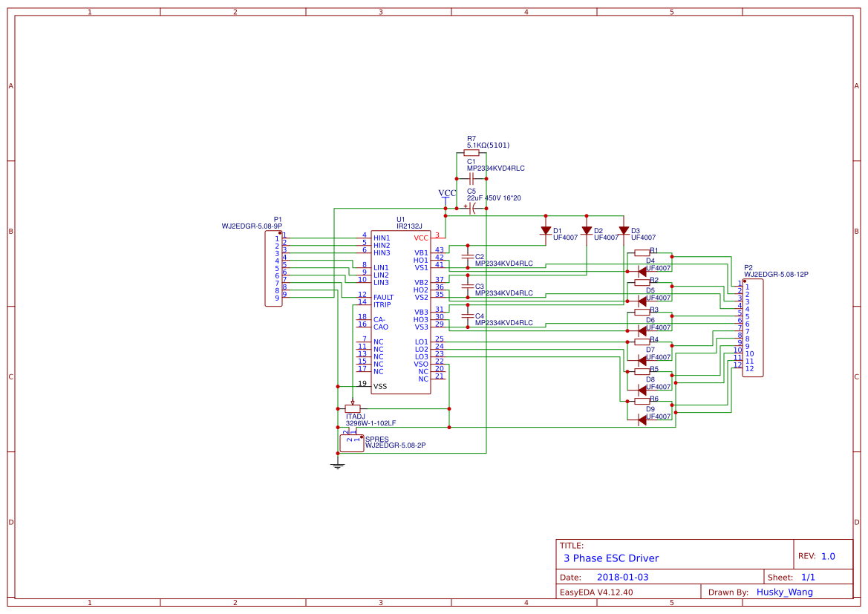
Task: Select the P2 12-pin connector body
Action: coord(753,327)
